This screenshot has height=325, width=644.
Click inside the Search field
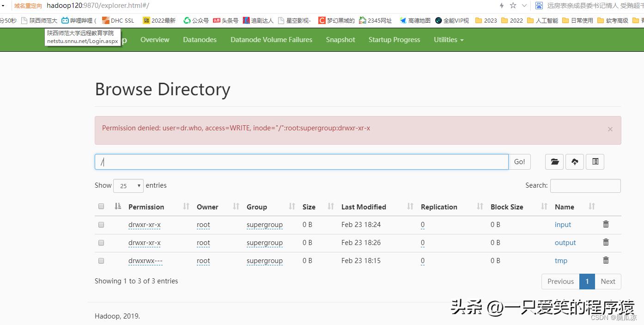pos(585,185)
